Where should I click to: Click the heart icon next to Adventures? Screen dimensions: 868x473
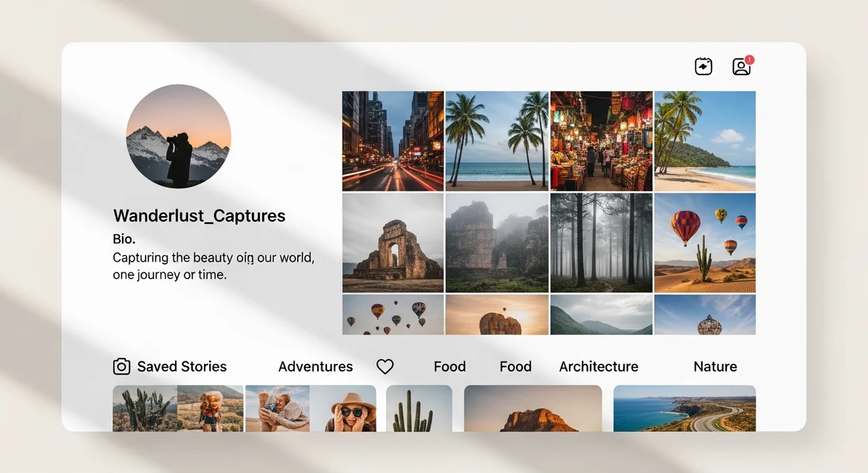tap(384, 367)
